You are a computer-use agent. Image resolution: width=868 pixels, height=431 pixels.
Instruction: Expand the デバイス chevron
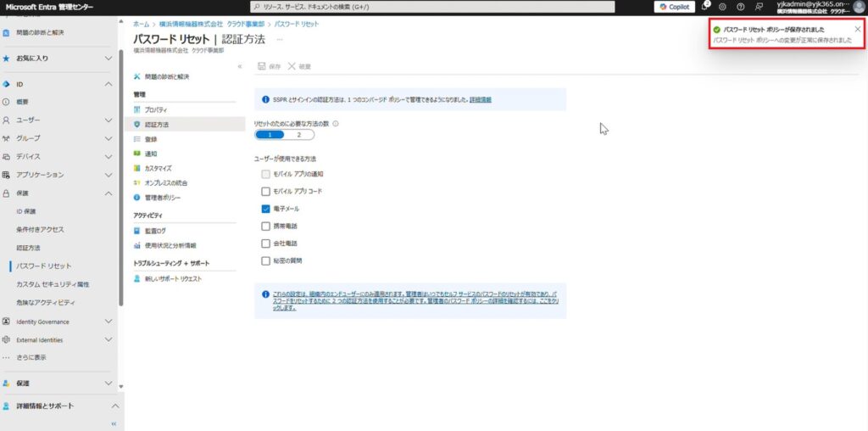(x=108, y=157)
